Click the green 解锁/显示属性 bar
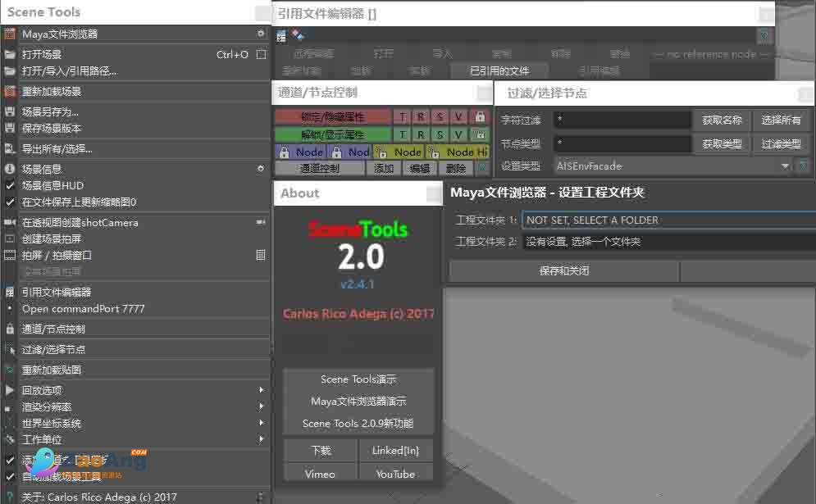Image resolution: width=816 pixels, height=504 pixels. (333, 134)
